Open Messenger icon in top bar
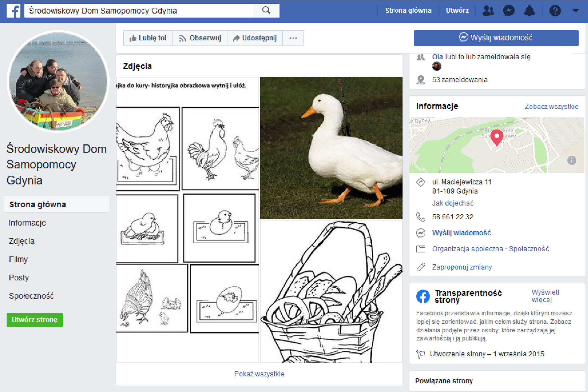Viewport: 588px width, 392px height. 509,11
